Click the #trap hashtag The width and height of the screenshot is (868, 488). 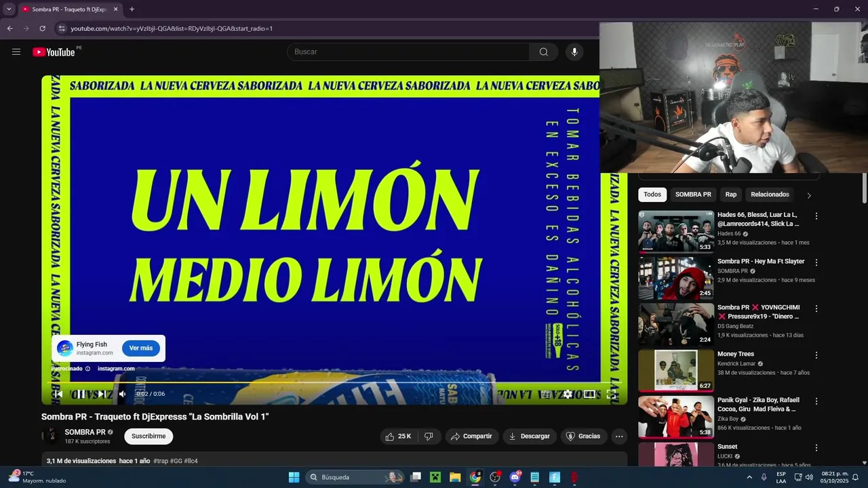click(x=161, y=461)
